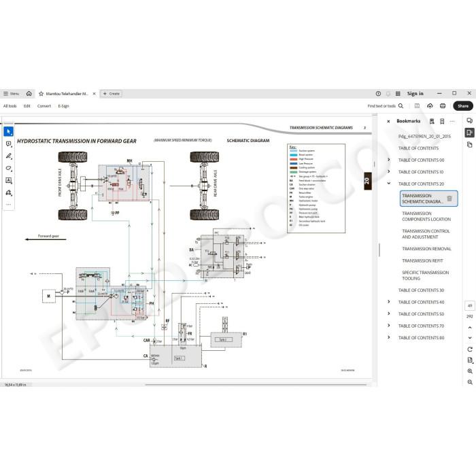Expand TABLE OF CONTENTS 40
The width and height of the screenshot is (476, 476).
pos(389,302)
